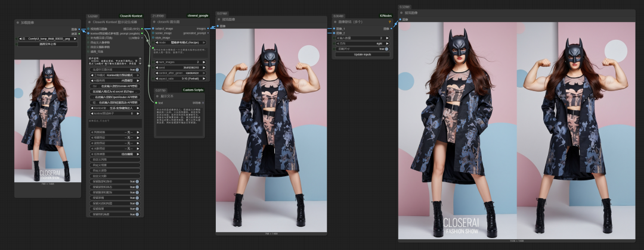Viewport: 644px width, 250px height.
Task: Click the 选择文件上传 upload button
Action: [x=48, y=44]
